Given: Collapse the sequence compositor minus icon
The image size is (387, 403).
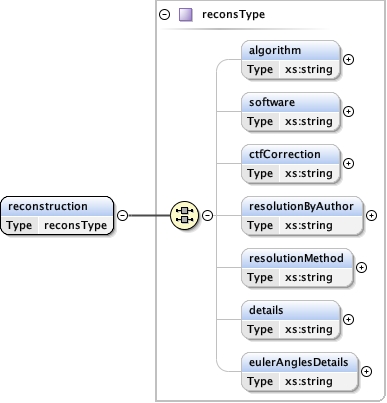Looking at the screenshot, I should coord(207,215).
